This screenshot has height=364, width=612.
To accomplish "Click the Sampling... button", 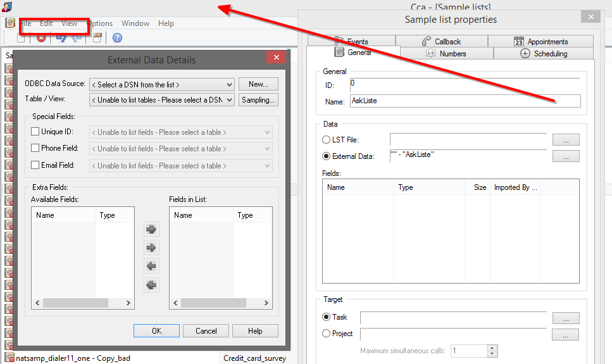I will (258, 100).
